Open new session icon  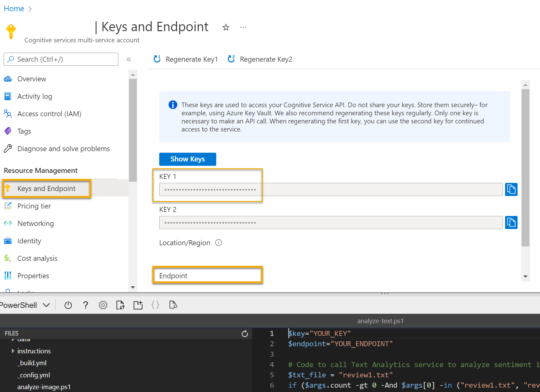[x=138, y=305]
